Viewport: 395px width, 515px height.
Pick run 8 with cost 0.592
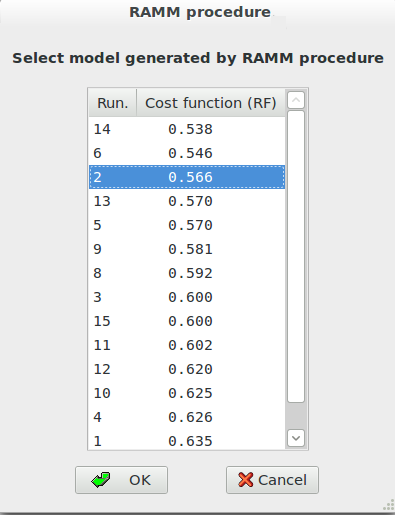coord(187,273)
